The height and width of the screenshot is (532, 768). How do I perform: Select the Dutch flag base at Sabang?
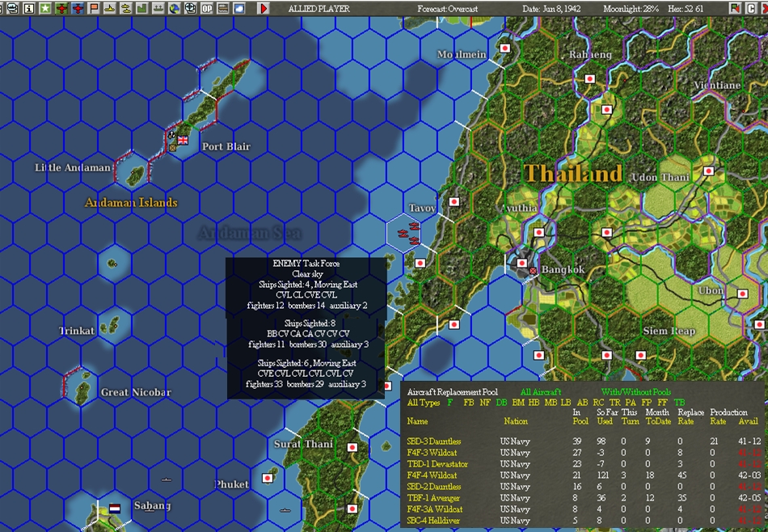(115, 508)
